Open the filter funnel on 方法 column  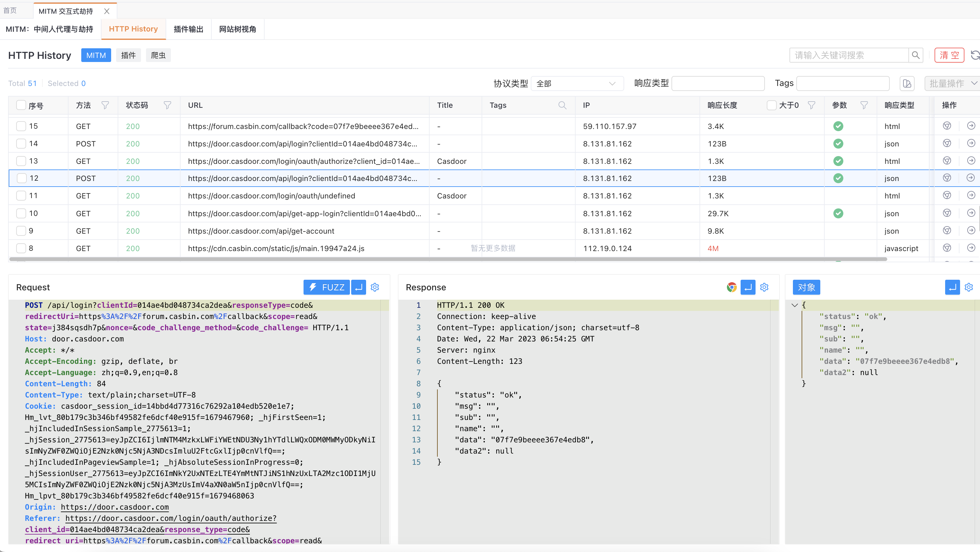click(x=106, y=106)
